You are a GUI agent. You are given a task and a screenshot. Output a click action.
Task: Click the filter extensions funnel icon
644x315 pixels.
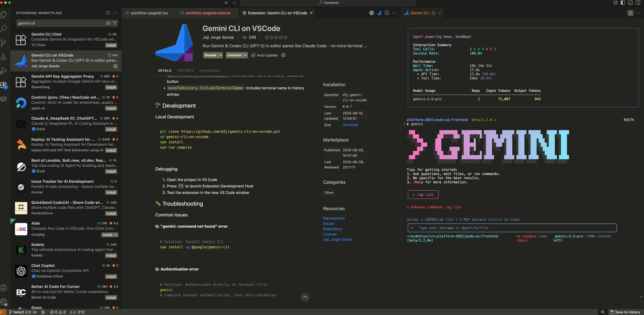(115, 23)
